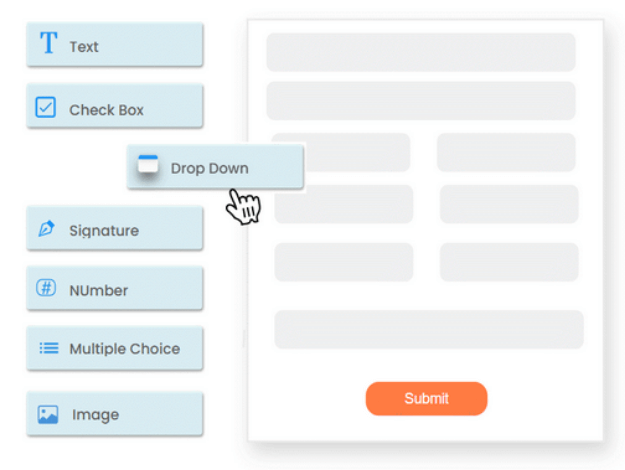Viewport: 625px width, 470px height.
Task: Click the bottom wide form field
Action: [428, 329]
